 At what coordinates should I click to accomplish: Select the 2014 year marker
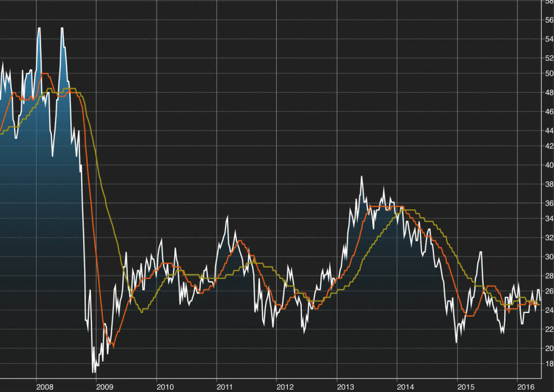(x=405, y=387)
